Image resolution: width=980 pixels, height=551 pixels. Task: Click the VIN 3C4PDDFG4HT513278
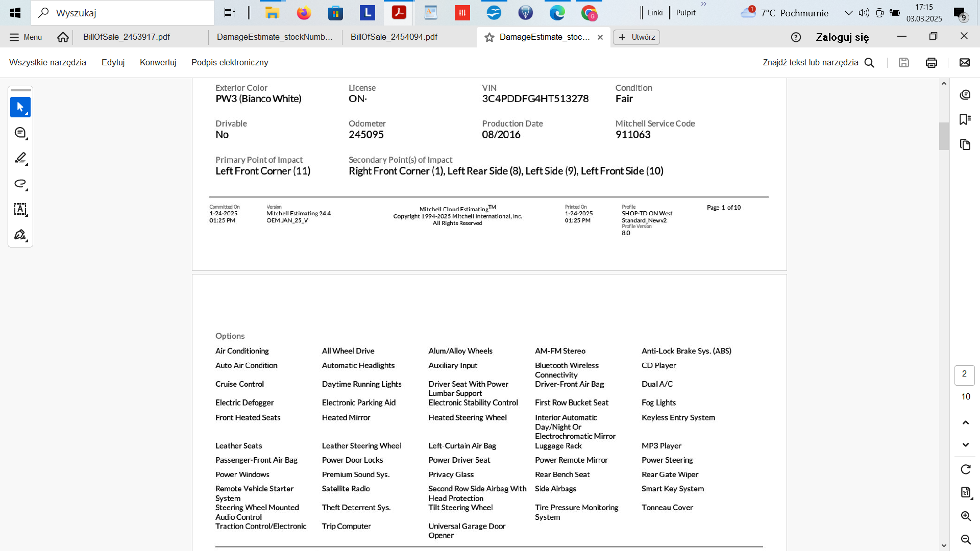535,98
